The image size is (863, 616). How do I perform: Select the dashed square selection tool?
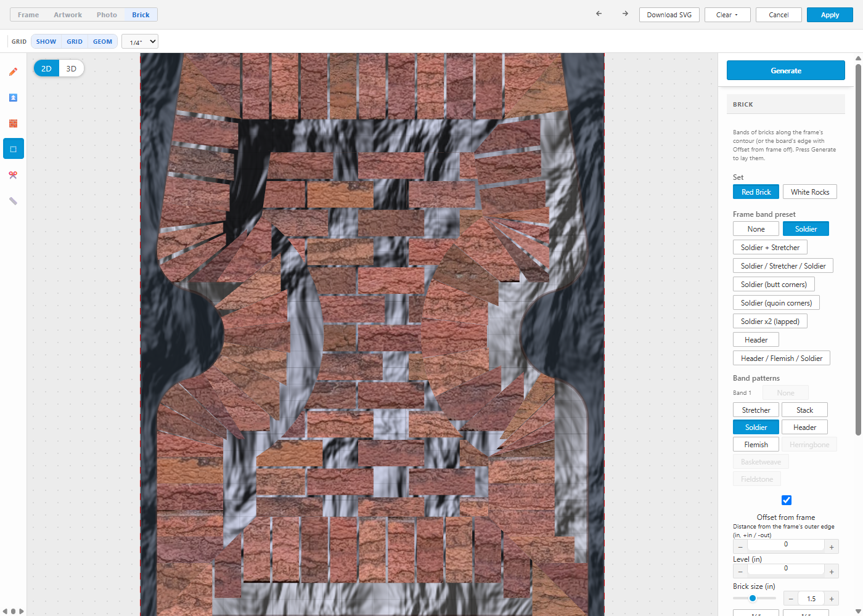[x=13, y=149]
